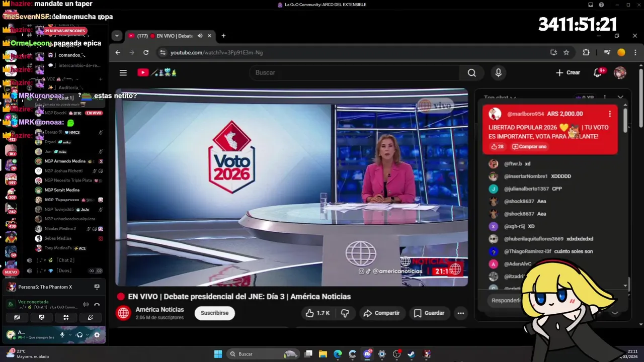
Task: Disconnect from Discord voice call
Action: 97,304
